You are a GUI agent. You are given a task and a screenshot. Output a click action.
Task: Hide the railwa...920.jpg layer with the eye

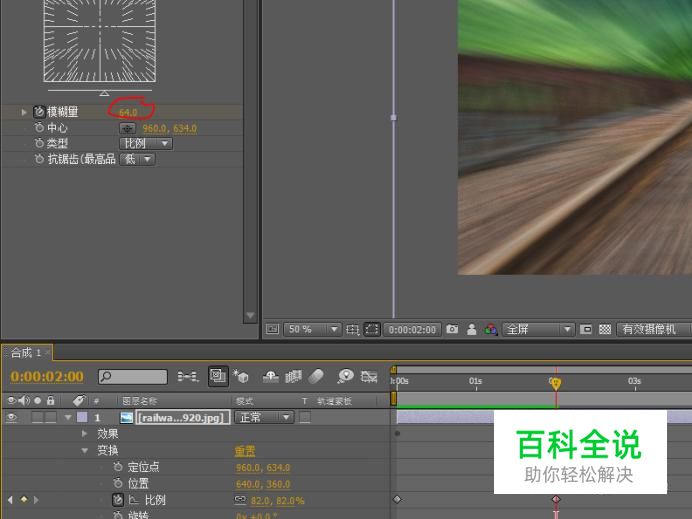(x=11, y=417)
